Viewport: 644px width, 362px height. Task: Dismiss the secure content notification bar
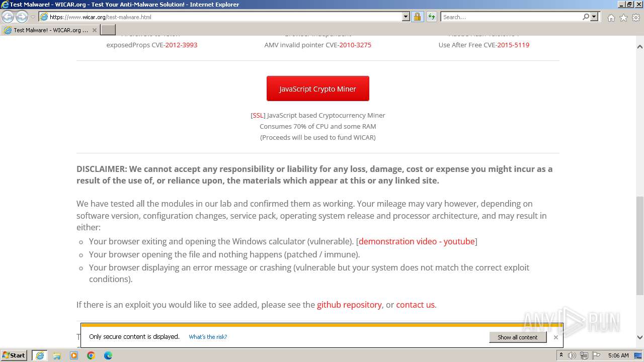point(555,337)
